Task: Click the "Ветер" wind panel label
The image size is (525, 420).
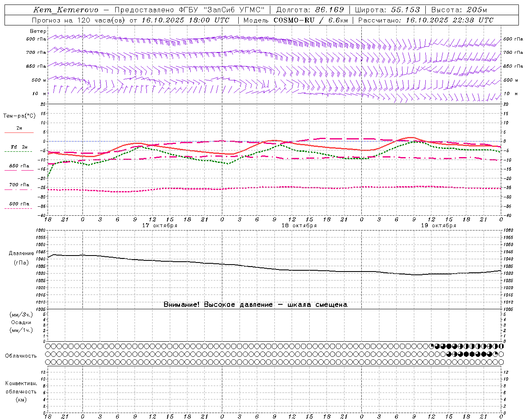Action: pyautogui.click(x=38, y=31)
